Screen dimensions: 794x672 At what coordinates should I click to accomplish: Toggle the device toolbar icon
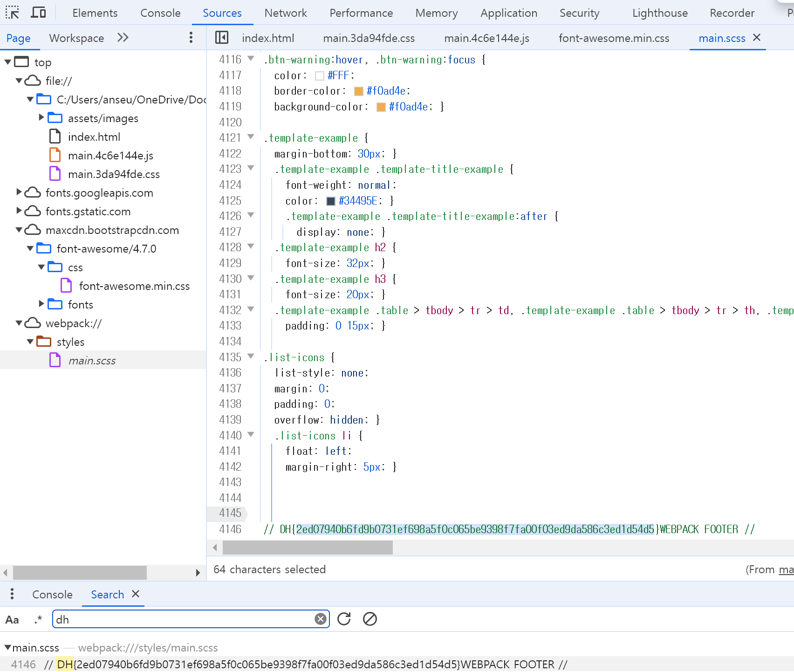tap(38, 13)
